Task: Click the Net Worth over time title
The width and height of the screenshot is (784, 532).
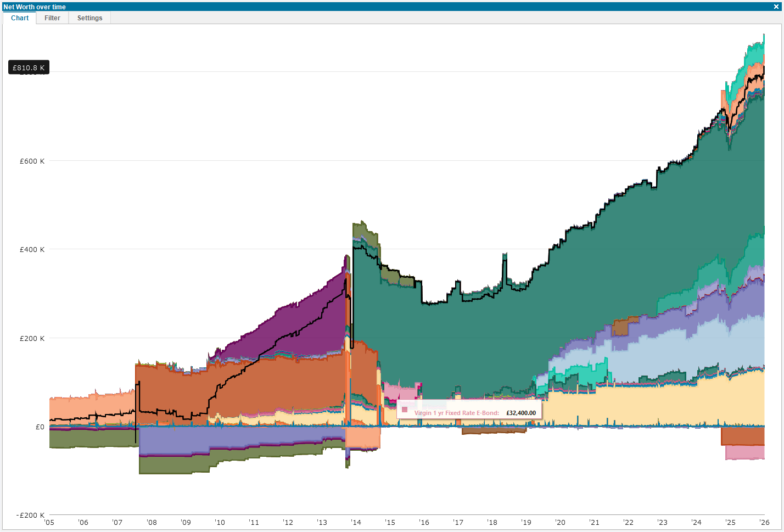Action: click(x=34, y=7)
